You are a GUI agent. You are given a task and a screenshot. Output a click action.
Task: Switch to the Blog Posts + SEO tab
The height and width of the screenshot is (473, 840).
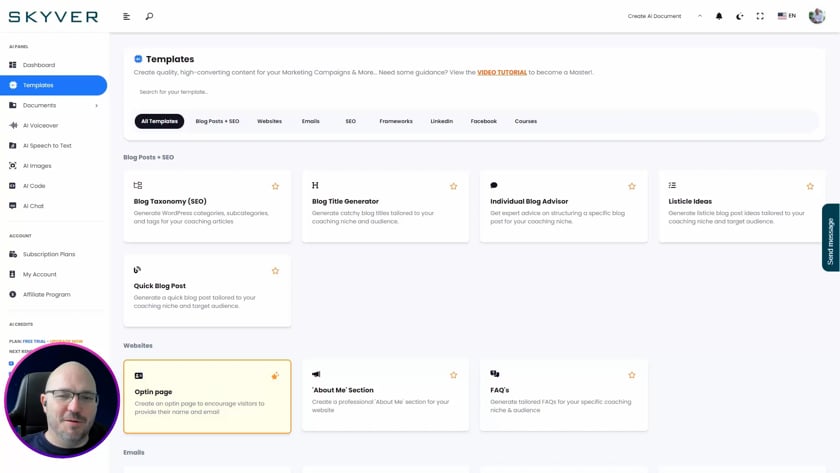[x=217, y=121]
